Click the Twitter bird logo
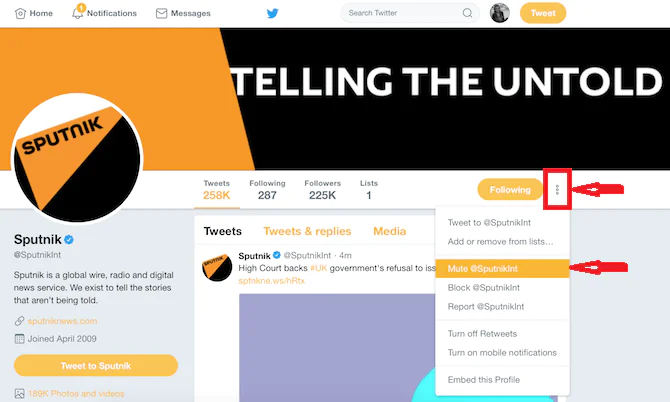This screenshot has width=670, height=402. 274,13
